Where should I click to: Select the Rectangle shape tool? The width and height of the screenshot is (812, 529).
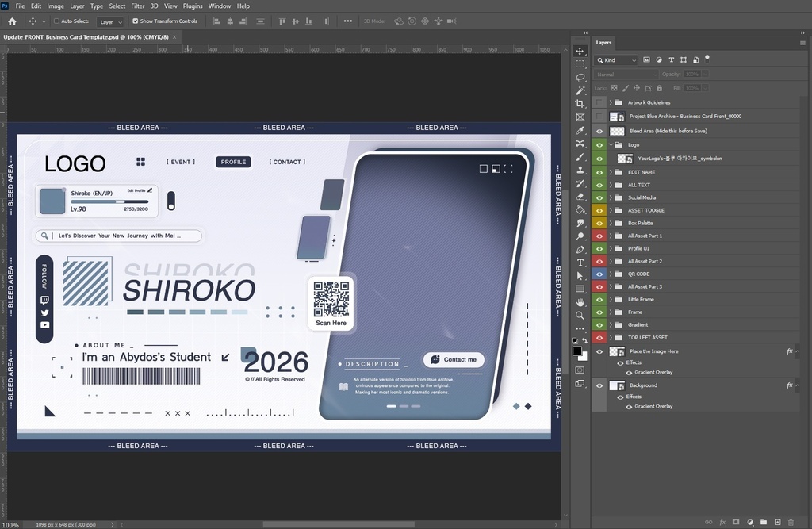pos(580,289)
